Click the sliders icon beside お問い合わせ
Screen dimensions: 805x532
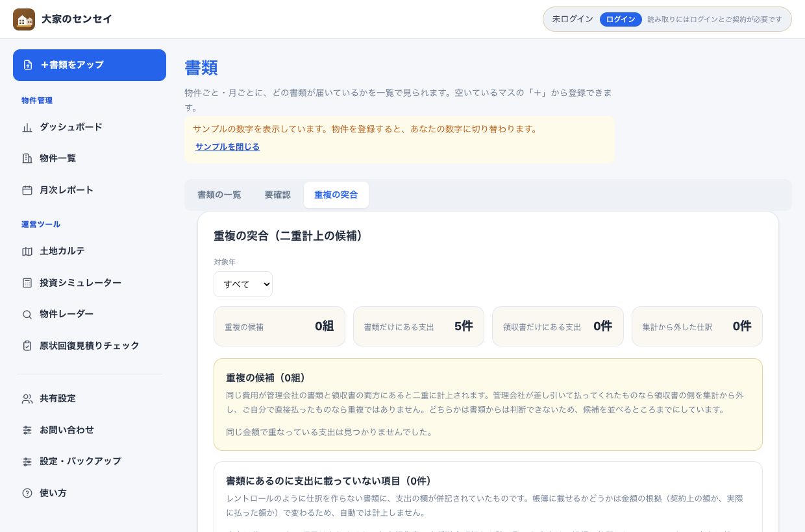27,430
